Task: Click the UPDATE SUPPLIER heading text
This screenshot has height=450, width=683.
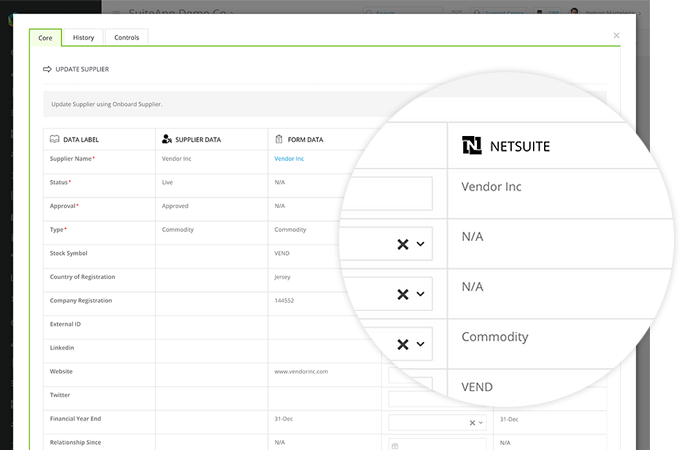Action: pos(82,69)
